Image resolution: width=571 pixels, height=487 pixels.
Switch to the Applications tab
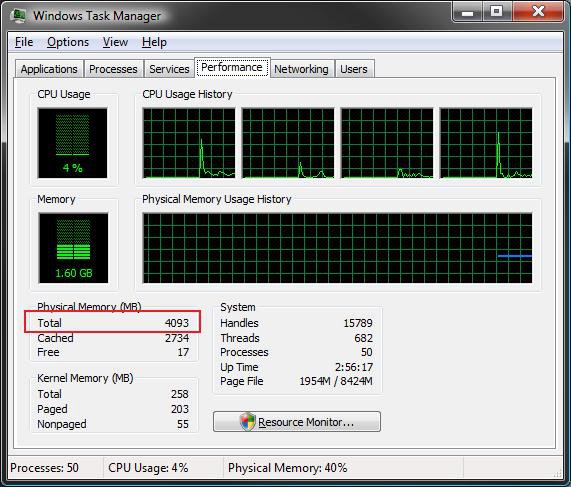pos(49,69)
